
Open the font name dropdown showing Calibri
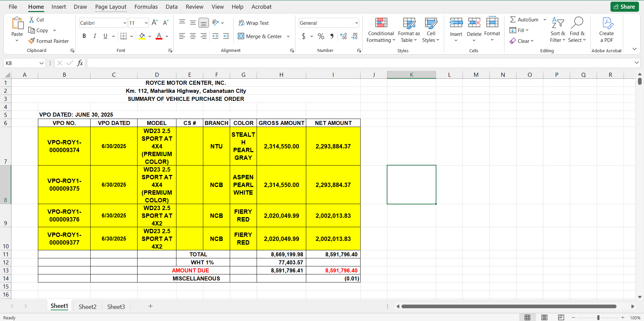(x=125, y=23)
